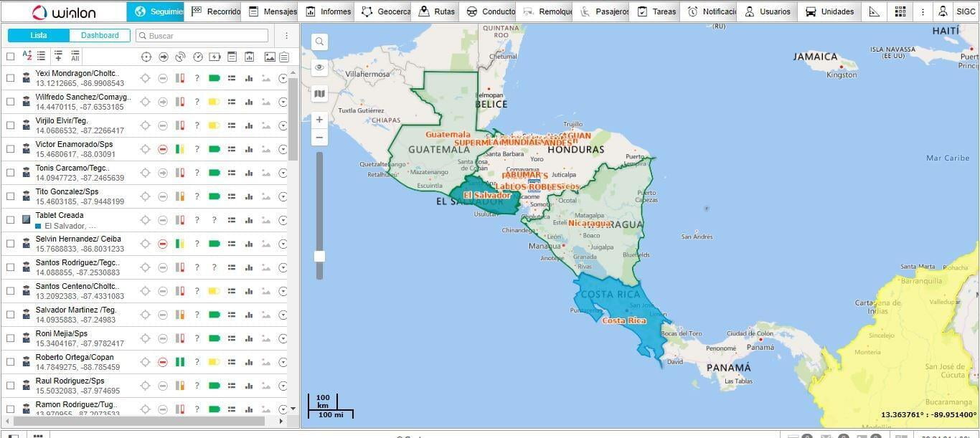Expand options menu for Yexi Mondragon
980x438 pixels.
tap(283, 78)
